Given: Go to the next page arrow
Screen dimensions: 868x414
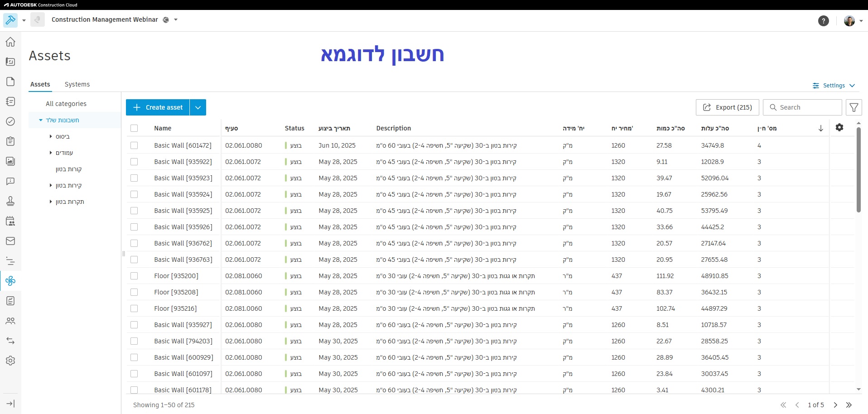Looking at the screenshot, I should coord(835,405).
